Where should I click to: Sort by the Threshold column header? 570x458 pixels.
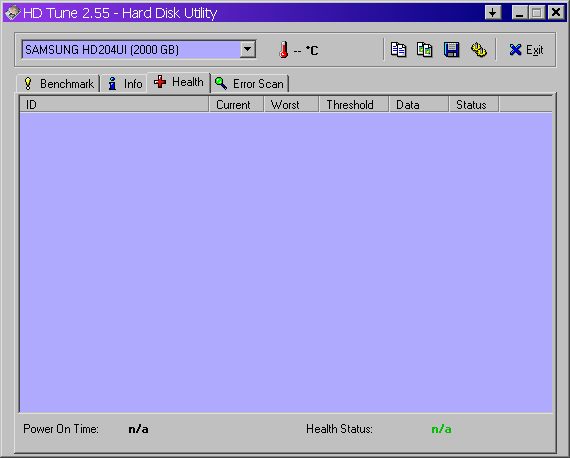[x=354, y=105]
